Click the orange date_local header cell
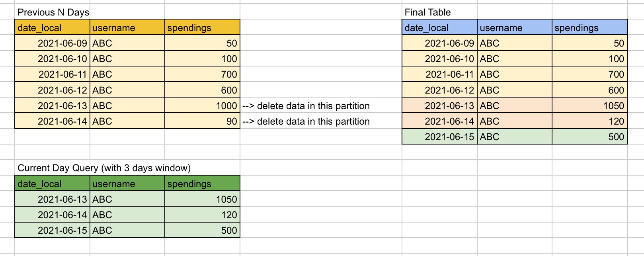The width and height of the screenshot is (644, 256). pyautogui.click(x=53, y=27)
